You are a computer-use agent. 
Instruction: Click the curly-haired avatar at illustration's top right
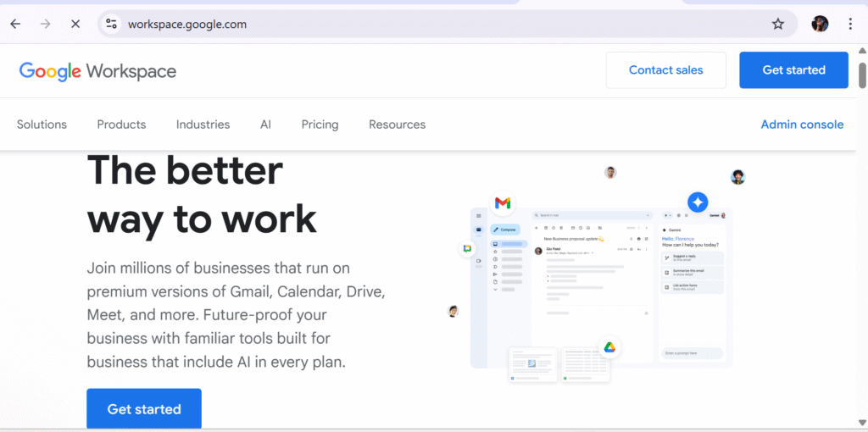point(737,177)
